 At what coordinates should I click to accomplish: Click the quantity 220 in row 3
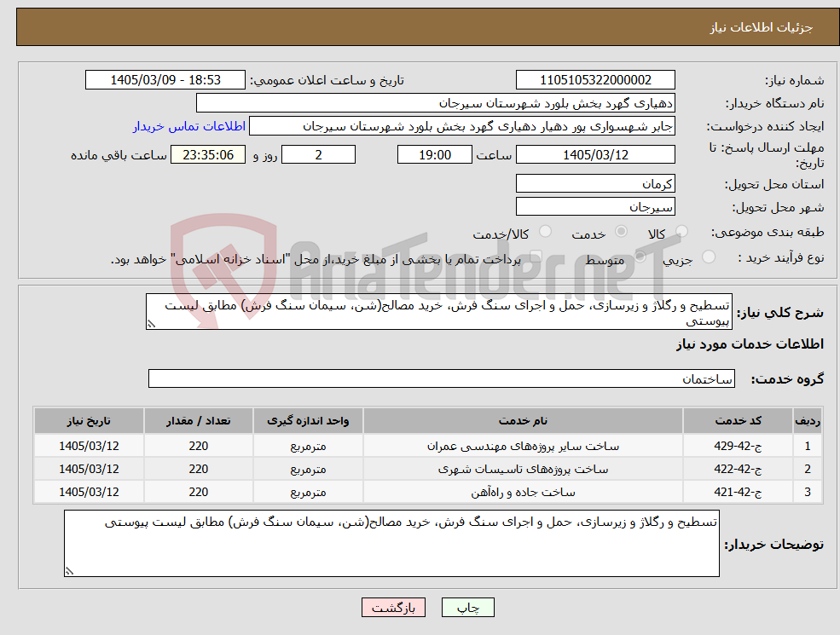(198, 492)
